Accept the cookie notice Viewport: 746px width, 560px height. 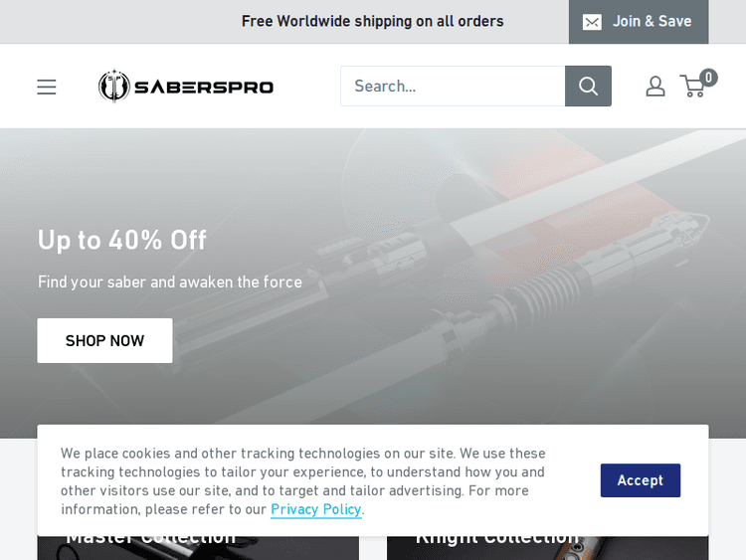pyautogui.click(x=640, y=480)
